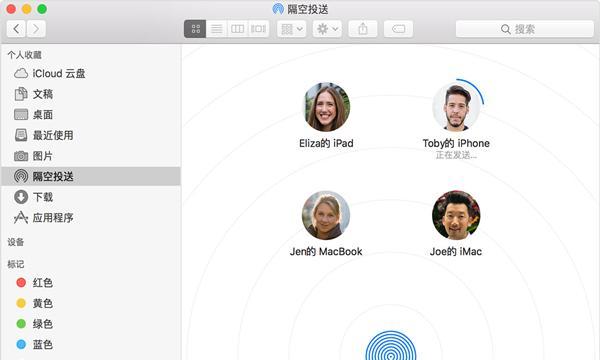The width and height of the screenshot is (600, 360).
Task: Click the 正在发送... status text
Action: click(456, 155)
